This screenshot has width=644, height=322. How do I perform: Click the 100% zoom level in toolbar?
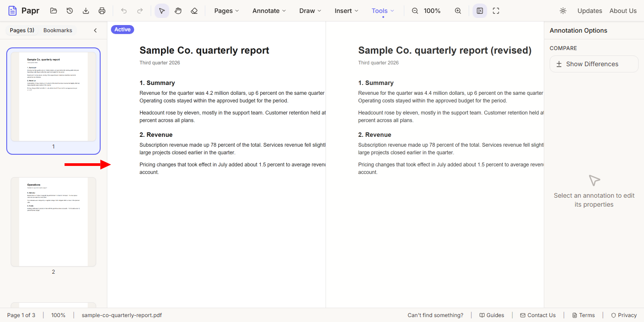click(x=432, y=11)
